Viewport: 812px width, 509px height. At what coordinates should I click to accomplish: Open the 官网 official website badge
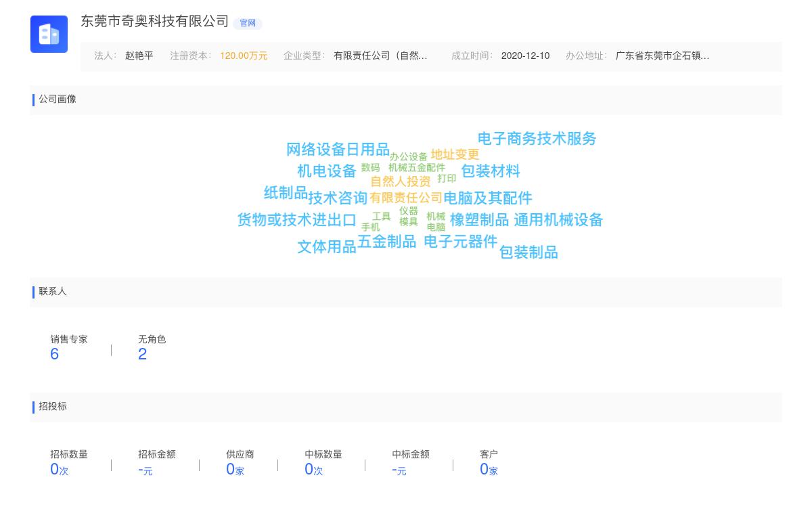click(x=248, y=23)
